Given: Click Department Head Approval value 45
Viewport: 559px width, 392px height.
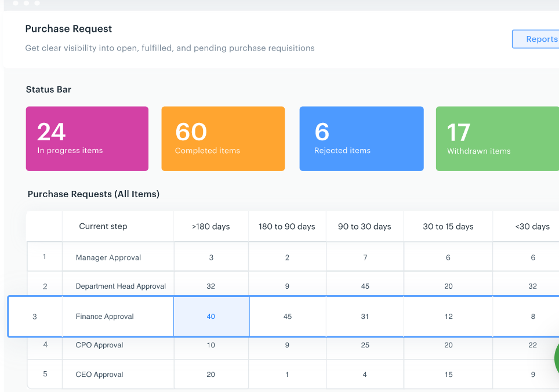Looking at the screenshot, I should [365, 286].
